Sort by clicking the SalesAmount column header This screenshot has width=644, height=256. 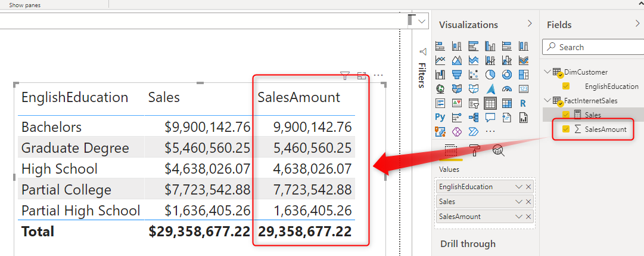[298, 97]
